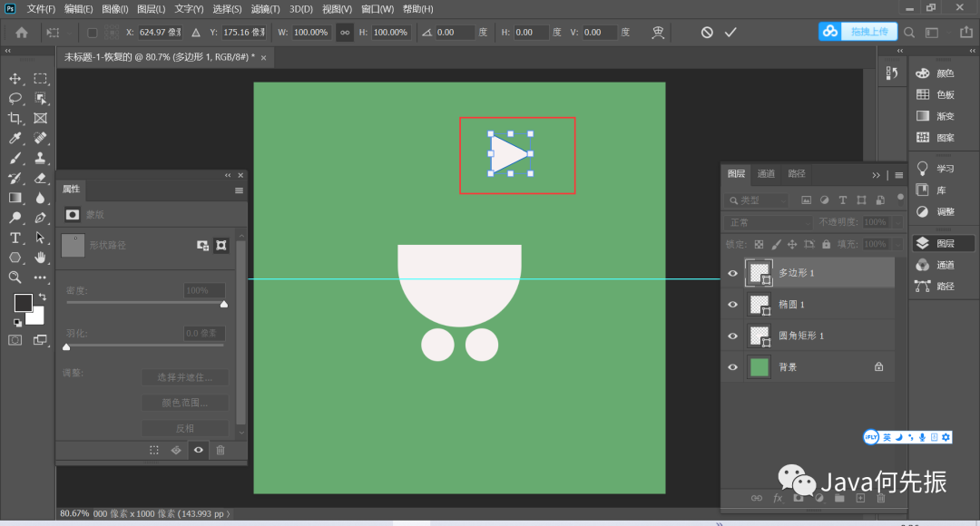Select the Horizontal Type tool
This screenshot has height=526, width=980.
point(15,238)
